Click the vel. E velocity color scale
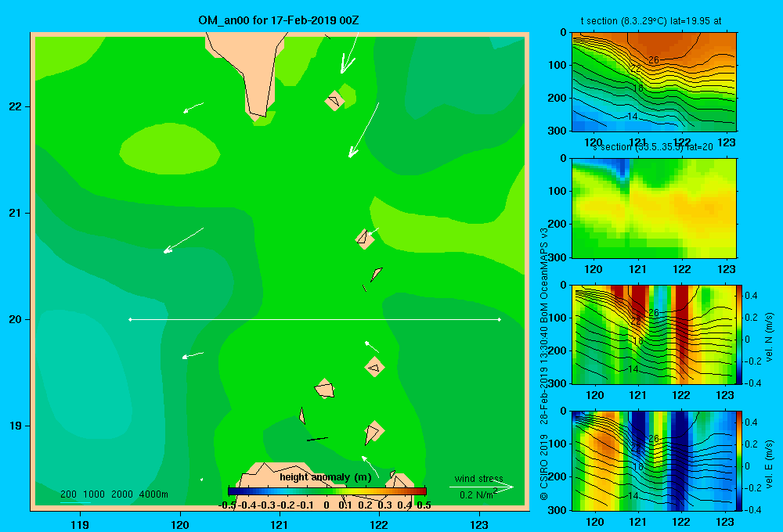 [739, 461]
